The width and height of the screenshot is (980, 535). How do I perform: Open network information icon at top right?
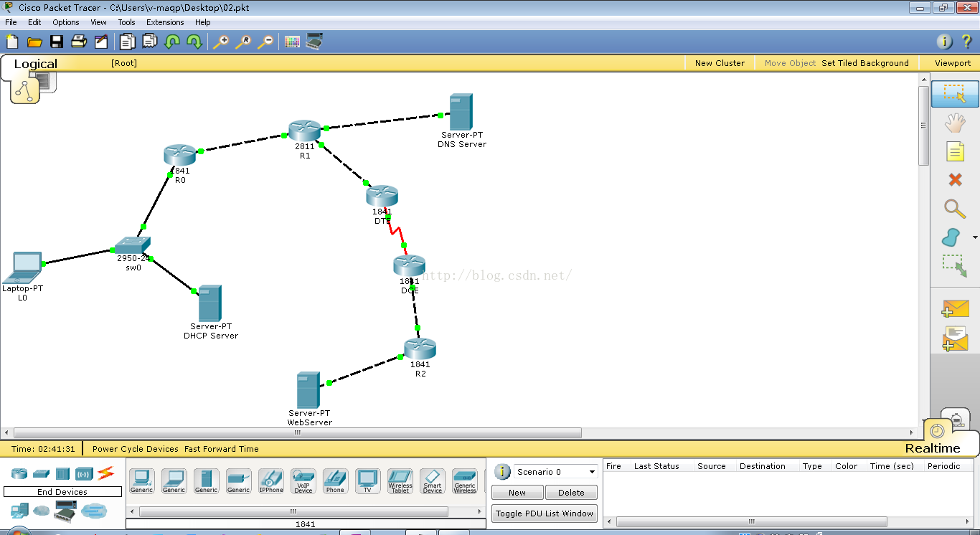coord(945,42)
